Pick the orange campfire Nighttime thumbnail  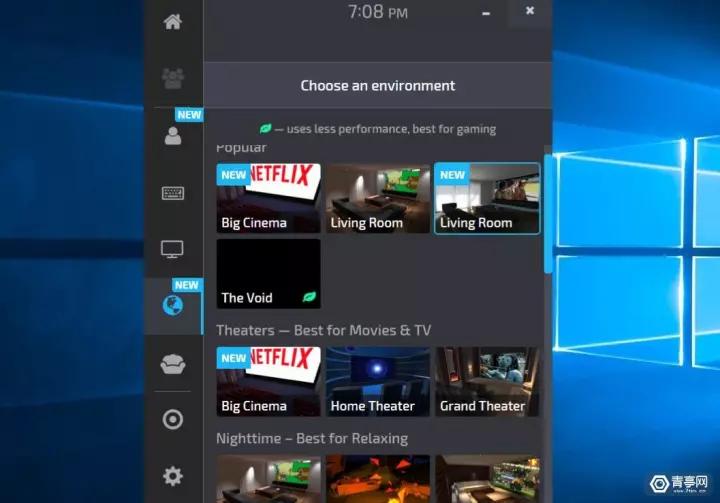tap(378, 479)
